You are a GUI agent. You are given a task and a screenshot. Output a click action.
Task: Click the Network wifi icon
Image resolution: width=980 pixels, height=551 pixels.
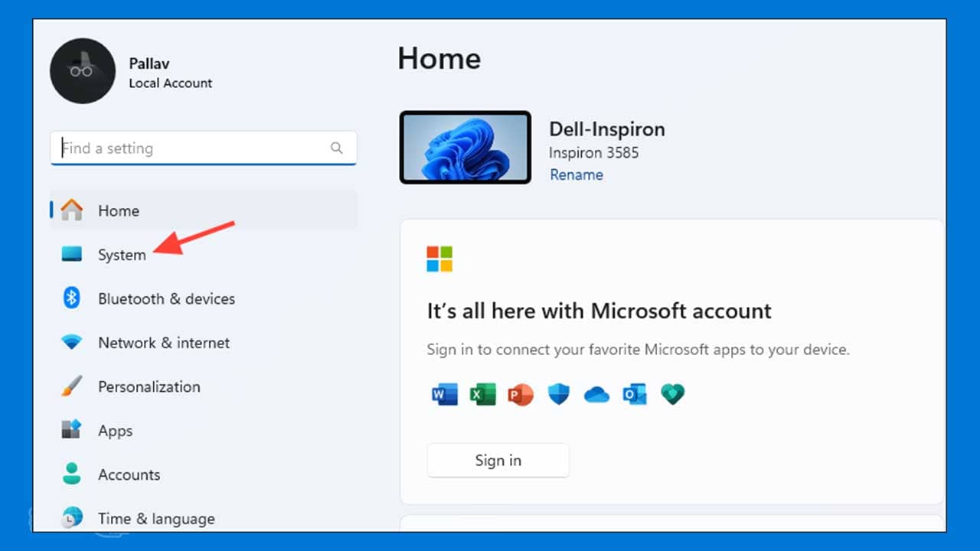click(72, 343)
